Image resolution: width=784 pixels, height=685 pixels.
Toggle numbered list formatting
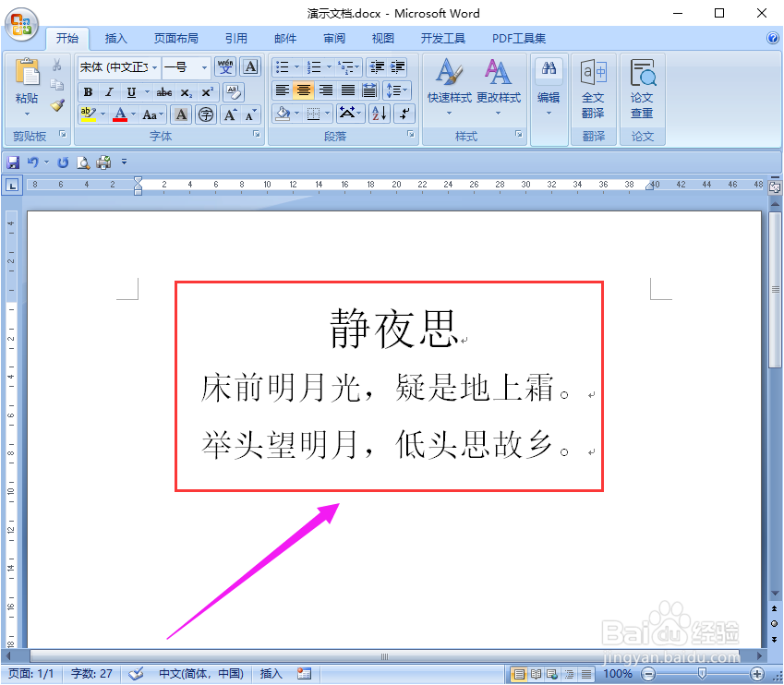pos(314,66)
